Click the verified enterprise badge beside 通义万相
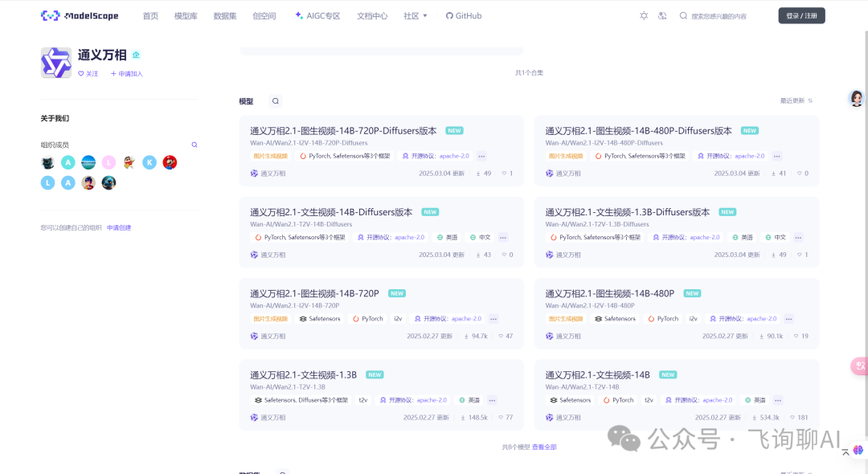 pos(136,55)
